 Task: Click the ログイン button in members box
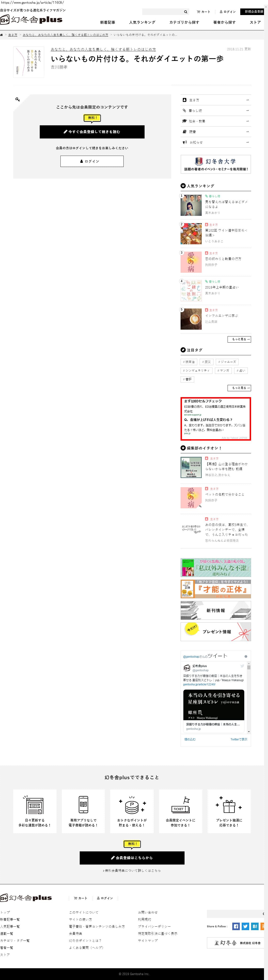coord(92,161)
